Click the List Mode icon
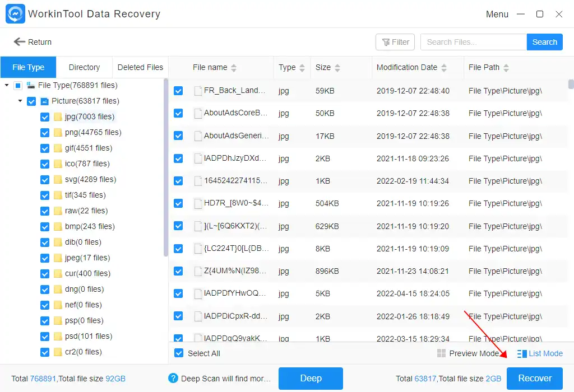This screenshot has height=392, width=574. coord(522,353)
